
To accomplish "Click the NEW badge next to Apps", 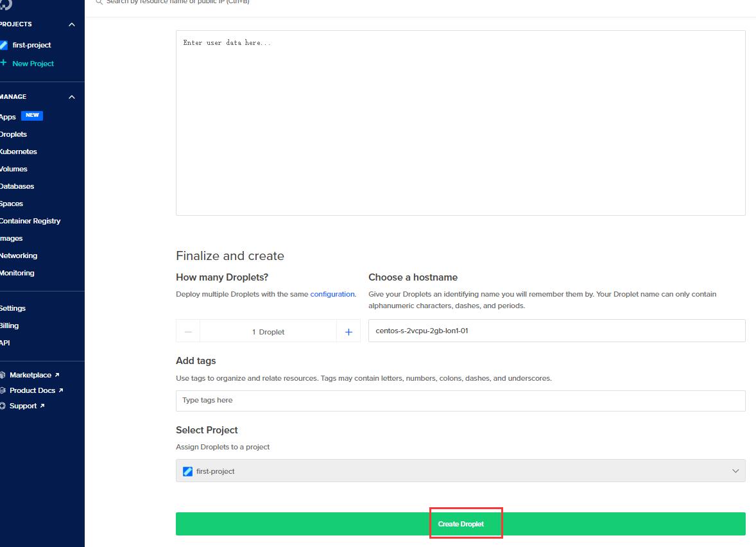I will click(32, 116).
